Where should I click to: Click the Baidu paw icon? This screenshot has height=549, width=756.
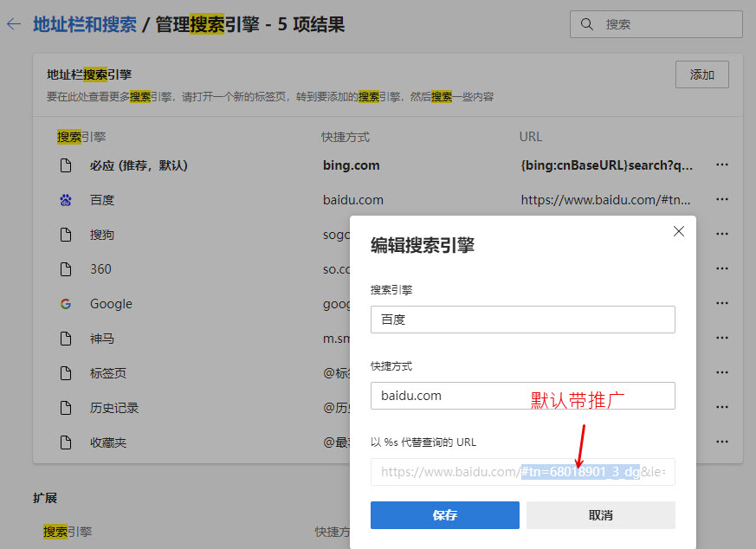(x=66, y=199)
